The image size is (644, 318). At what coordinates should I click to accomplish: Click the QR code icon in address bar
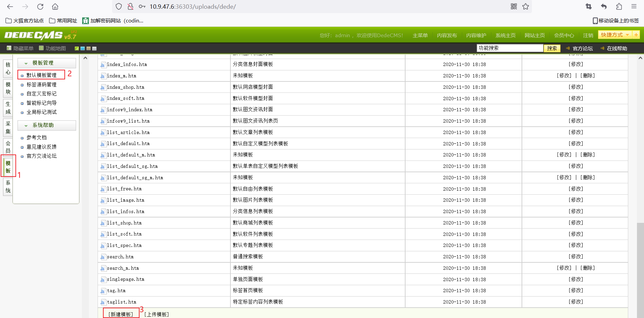coord(514,6)
